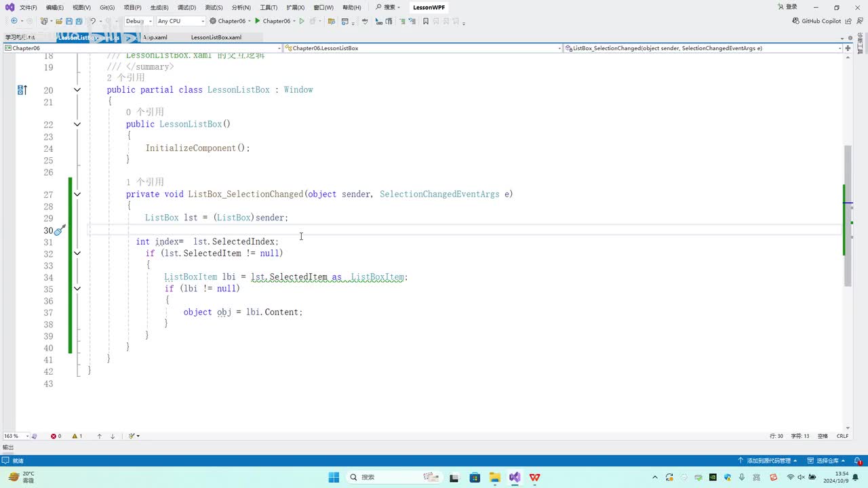Screen dimensions: 868x488
Task: Collapse the if lbi block at line 35
Action: (x=77, y=289)
